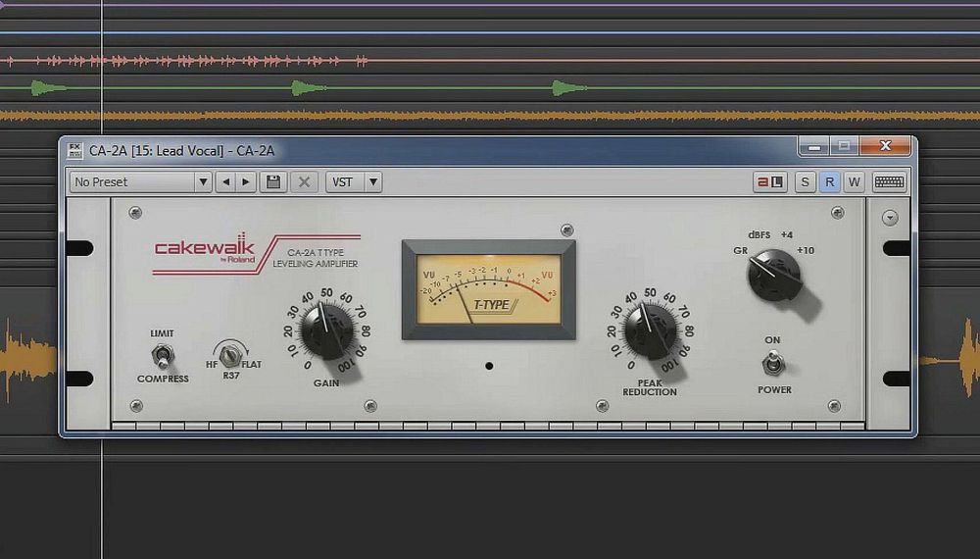Toggle automation Read R button
The image size is (980, 559).
point(829,182)
